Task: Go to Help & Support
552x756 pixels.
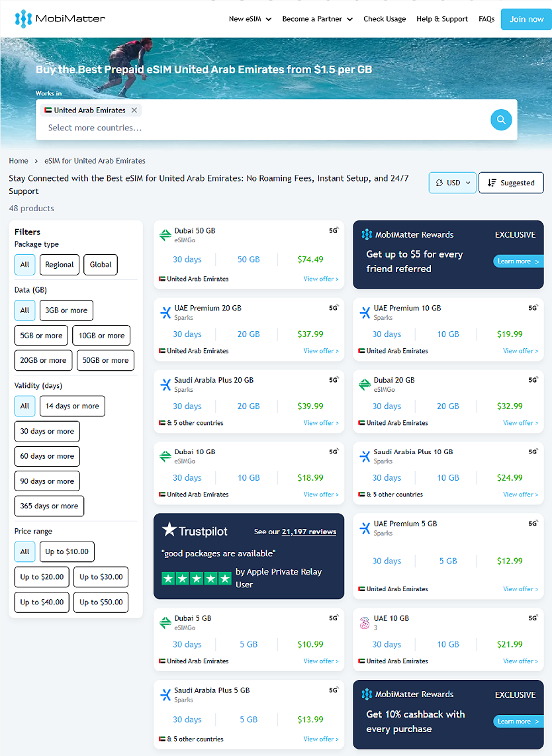Action: 441,19
